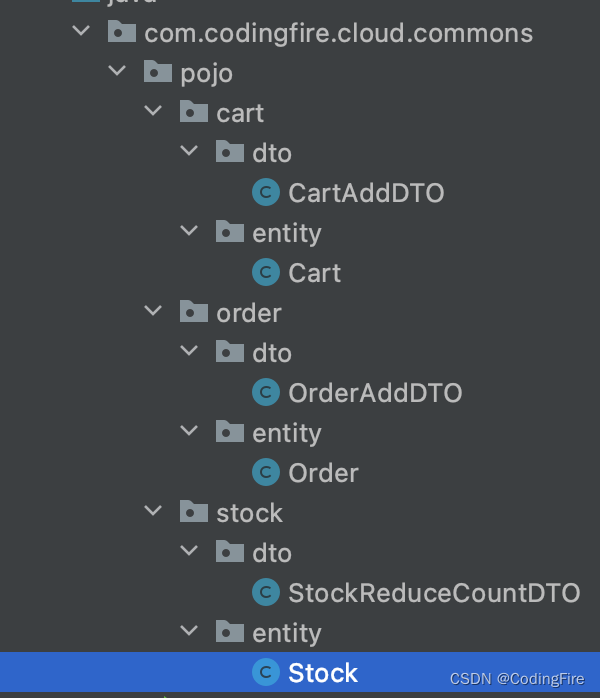Collapse the entity folder under stock

coord(189,631)
